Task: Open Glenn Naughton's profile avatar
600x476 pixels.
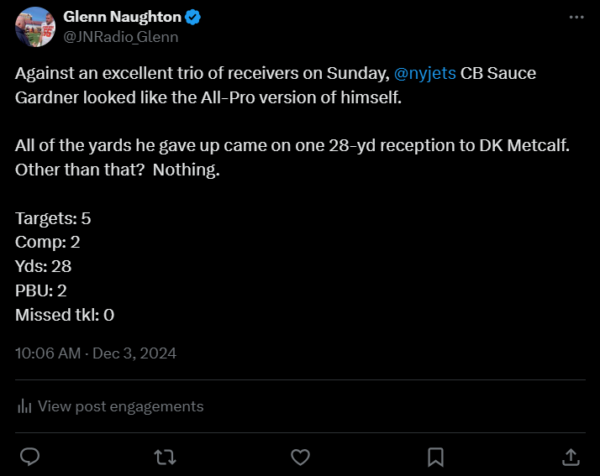Action: coord(35,27)
